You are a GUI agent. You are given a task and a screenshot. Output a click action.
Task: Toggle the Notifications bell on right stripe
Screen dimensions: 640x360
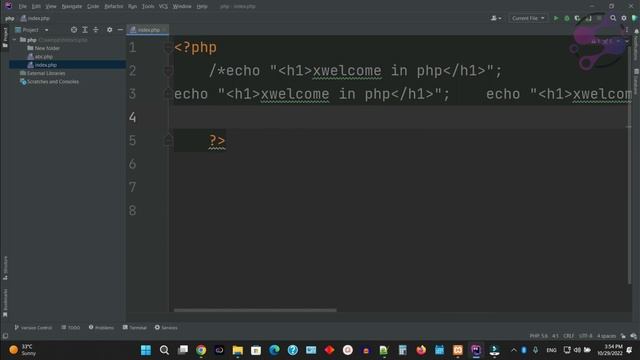click(636, 32)
